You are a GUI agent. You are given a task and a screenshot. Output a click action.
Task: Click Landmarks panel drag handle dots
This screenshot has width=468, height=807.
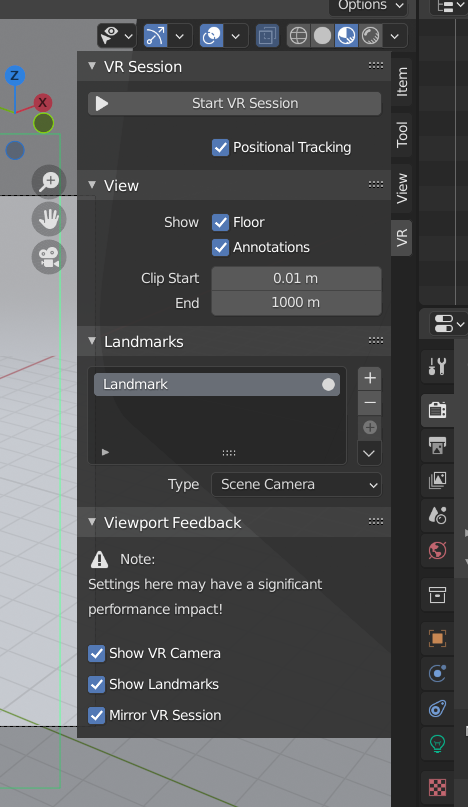[x=376, y=341]
